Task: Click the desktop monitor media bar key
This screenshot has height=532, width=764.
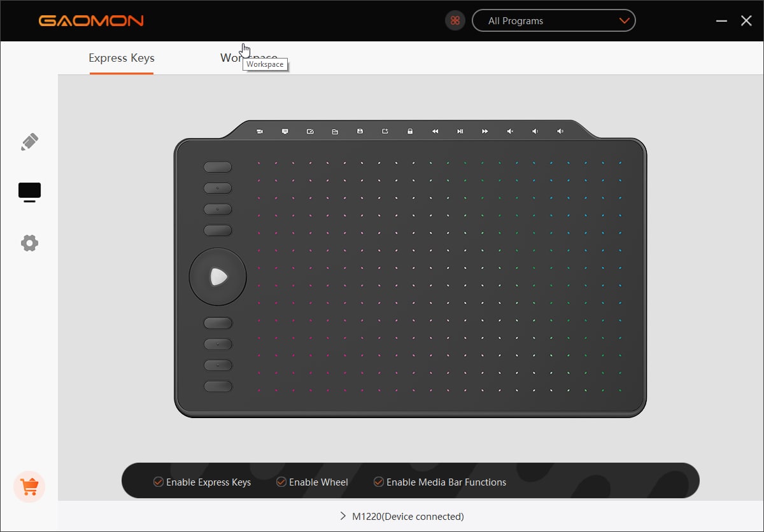Action: [x=285, y=131]
